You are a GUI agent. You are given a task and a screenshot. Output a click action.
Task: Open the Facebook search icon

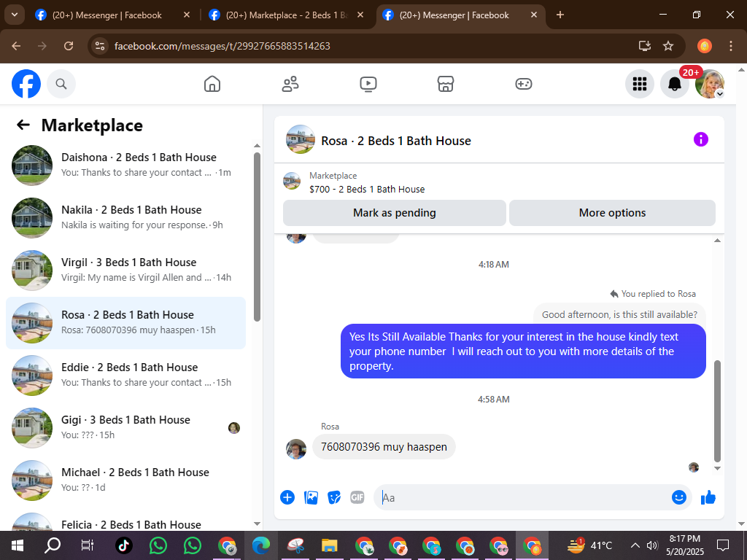61,84
